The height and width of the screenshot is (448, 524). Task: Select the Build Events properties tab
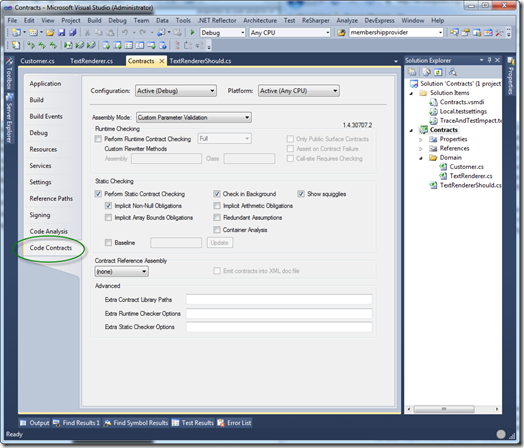[46, 116]
